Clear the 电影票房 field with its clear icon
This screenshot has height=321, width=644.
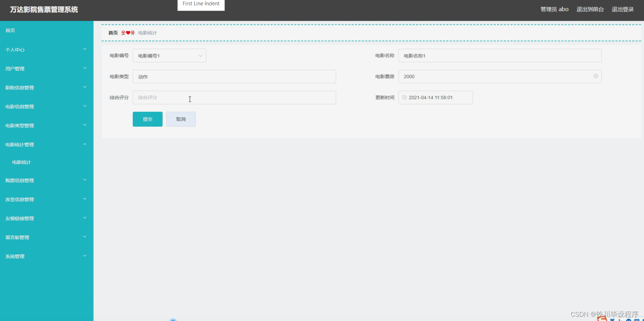[596, 76]
